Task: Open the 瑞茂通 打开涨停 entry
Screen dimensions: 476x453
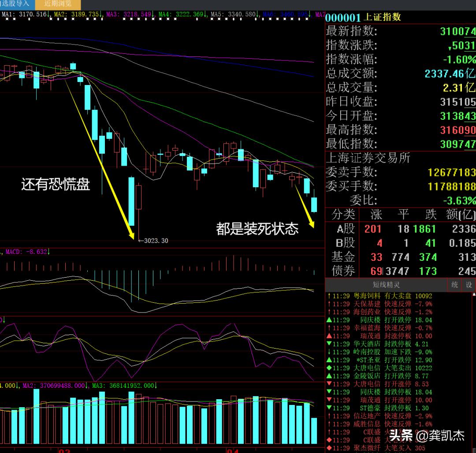Action: point(379,400)
